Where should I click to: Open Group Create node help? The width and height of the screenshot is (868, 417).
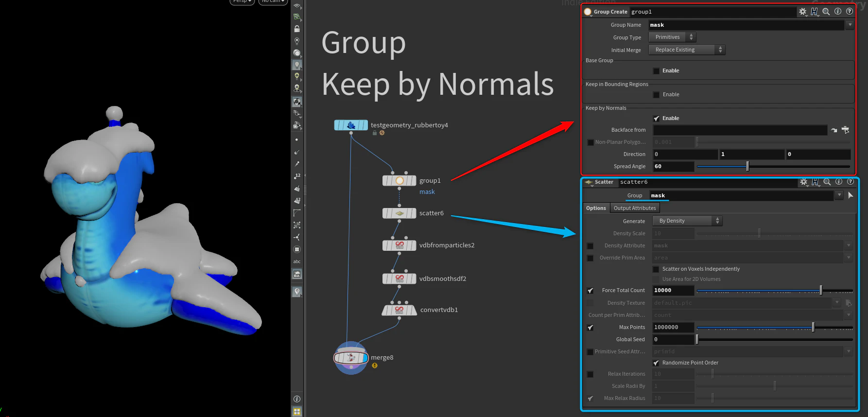point(850,11)
